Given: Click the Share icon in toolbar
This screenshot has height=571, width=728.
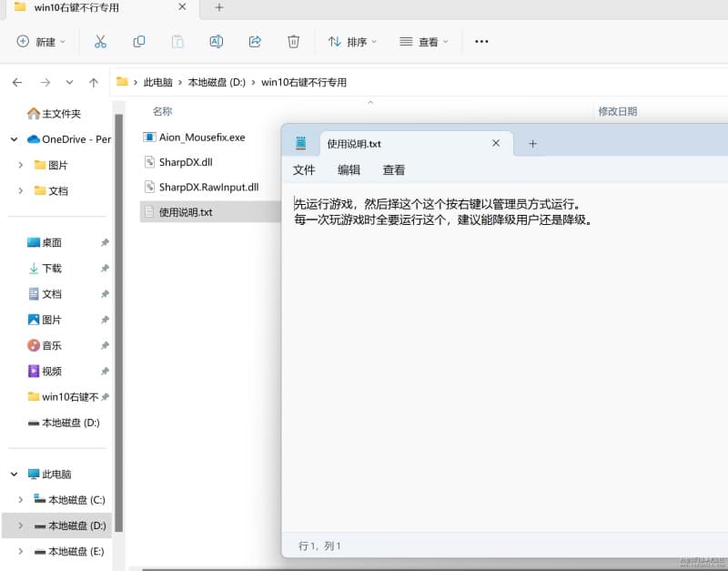Looking at the screenshot, I should (255, 42).
